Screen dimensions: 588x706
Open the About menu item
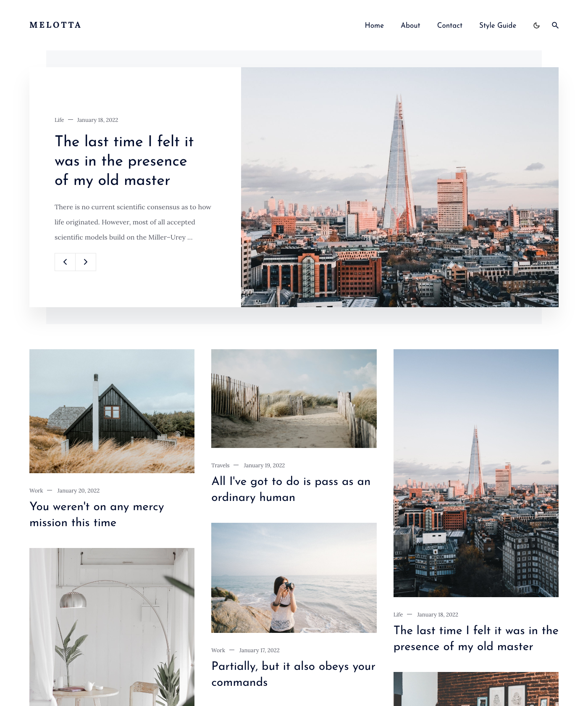[x=410, y=25]
